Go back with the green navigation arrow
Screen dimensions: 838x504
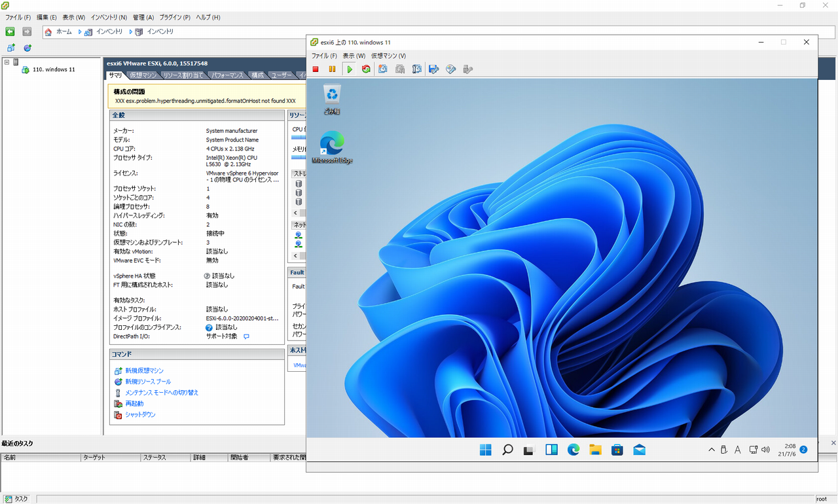(x=10, y=31)
